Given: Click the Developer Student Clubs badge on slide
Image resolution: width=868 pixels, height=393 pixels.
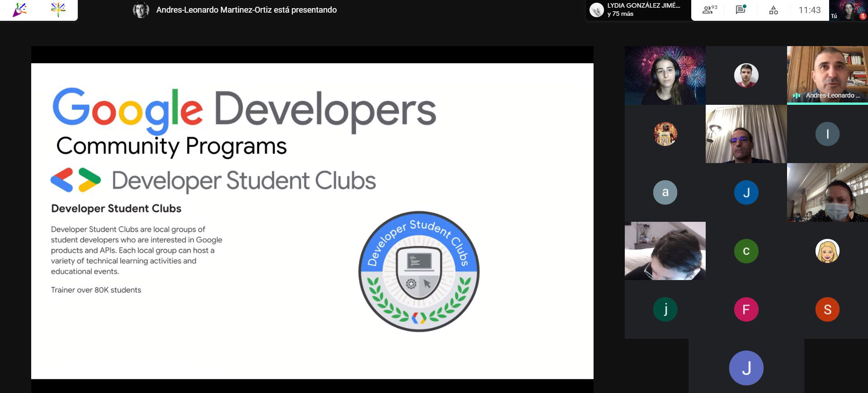Looking at the screenshot, I should click(x=419, y=271).
